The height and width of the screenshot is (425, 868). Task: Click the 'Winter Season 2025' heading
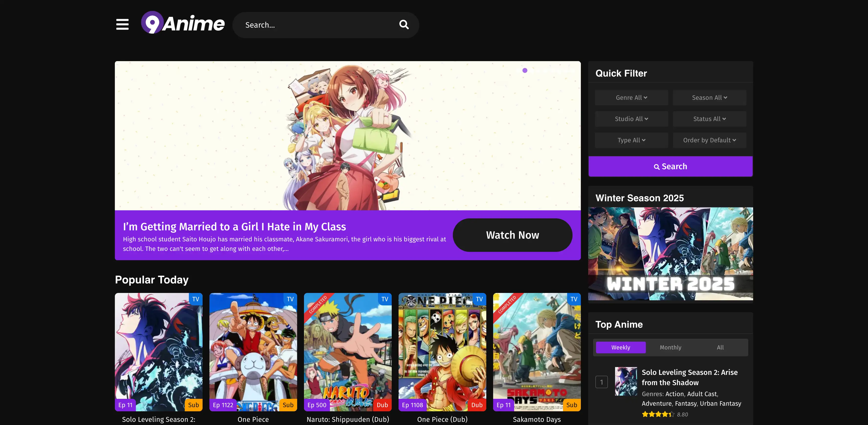click(x=640, y=198)
